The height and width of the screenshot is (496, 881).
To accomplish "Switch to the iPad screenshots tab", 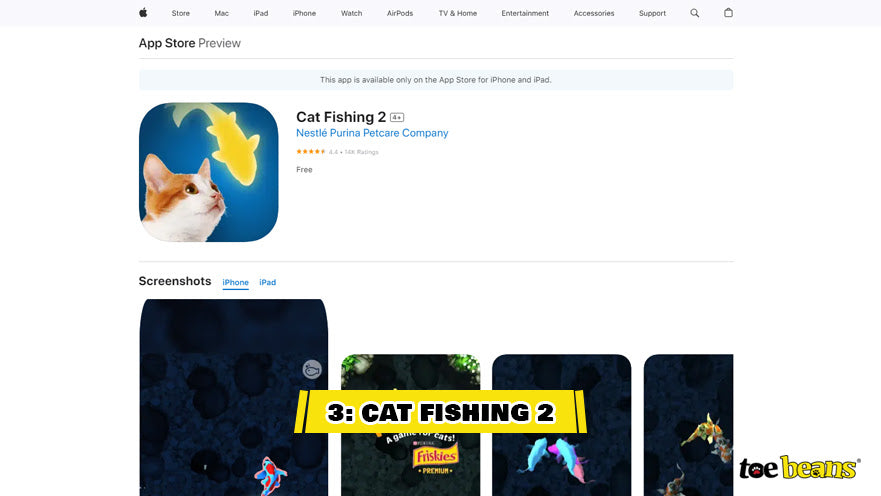I will [267, 282].
